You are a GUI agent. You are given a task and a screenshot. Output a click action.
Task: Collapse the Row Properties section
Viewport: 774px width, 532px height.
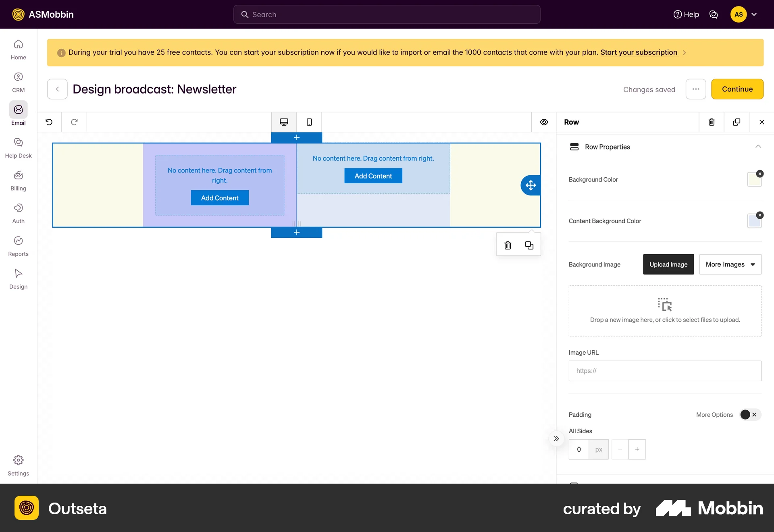coord(759,147)
